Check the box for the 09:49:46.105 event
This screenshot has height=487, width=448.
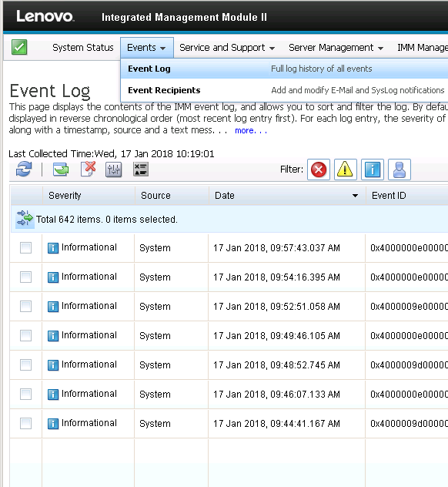tap(25, 335)
